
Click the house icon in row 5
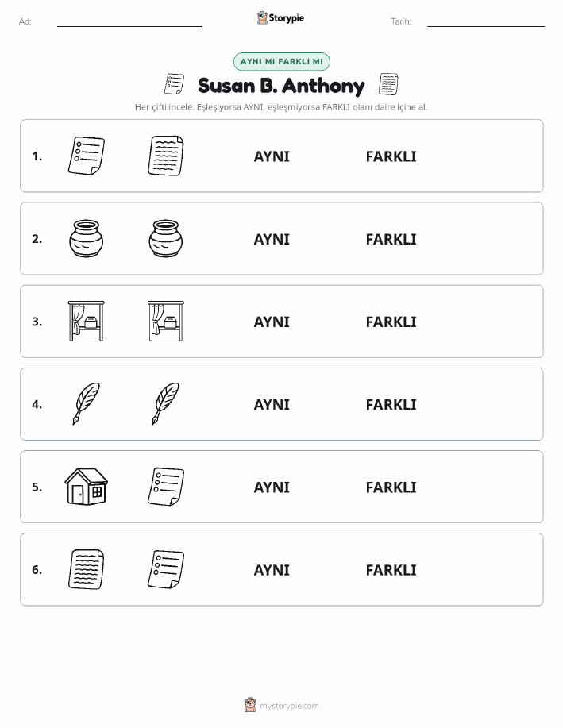pos(87,486)
